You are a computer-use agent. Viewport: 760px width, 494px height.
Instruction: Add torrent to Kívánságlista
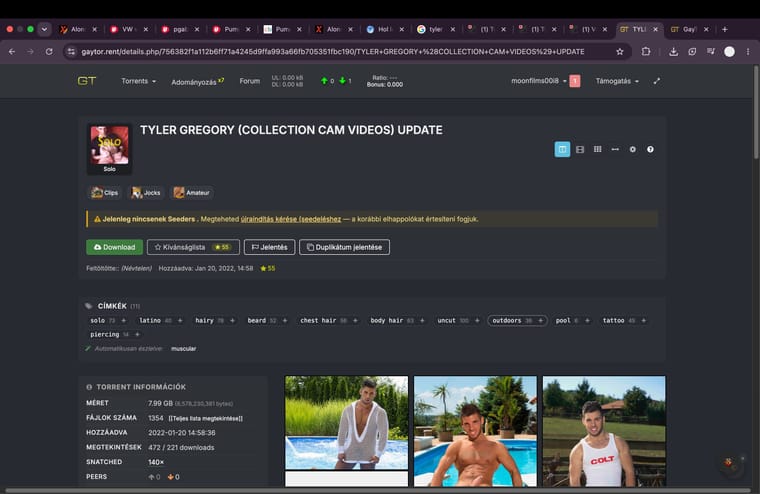(x=193, y=247)
